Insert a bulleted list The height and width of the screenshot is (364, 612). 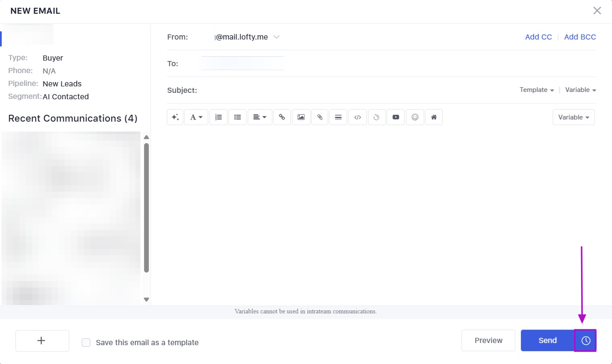237,117
